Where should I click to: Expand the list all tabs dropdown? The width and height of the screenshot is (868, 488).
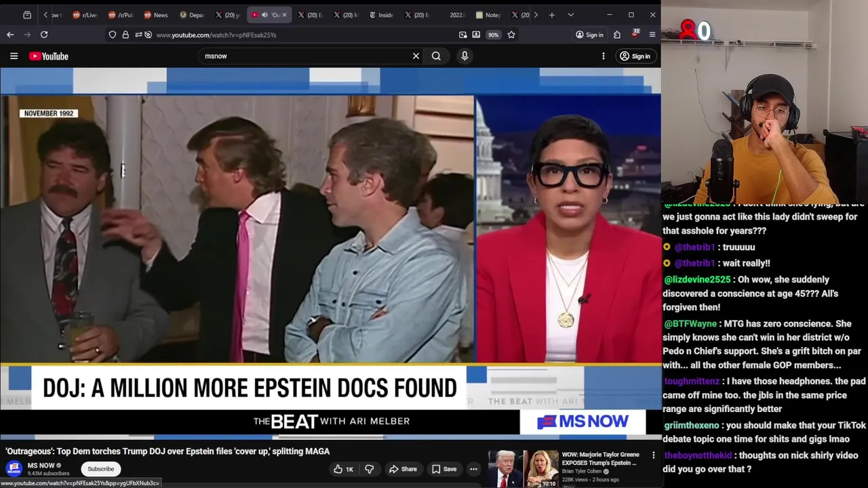click(570, 15)
